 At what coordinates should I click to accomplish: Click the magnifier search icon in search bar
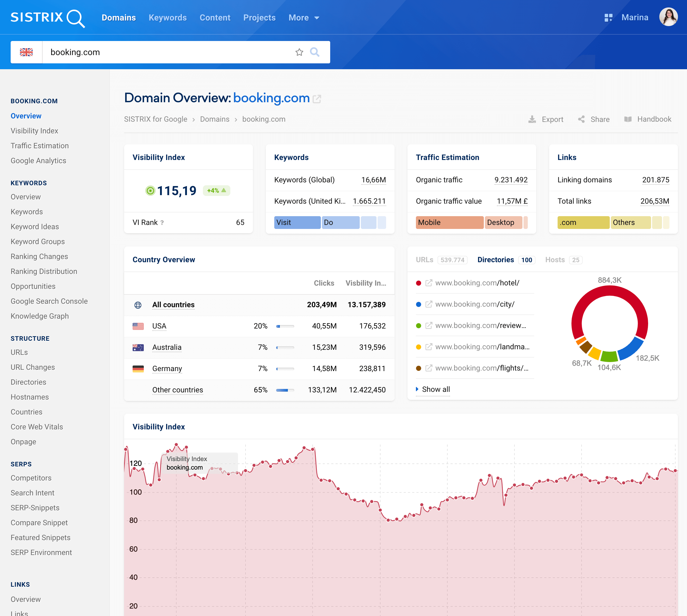point(314,52)
